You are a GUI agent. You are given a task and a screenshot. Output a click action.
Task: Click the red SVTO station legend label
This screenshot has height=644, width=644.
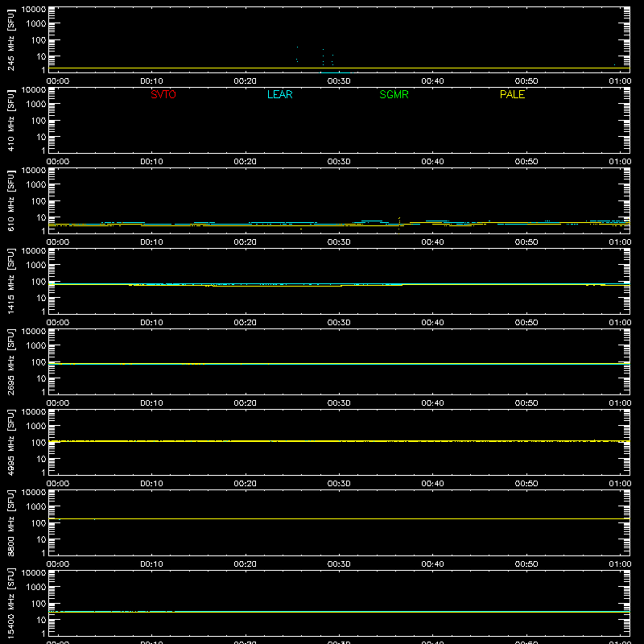coord(163,94)
